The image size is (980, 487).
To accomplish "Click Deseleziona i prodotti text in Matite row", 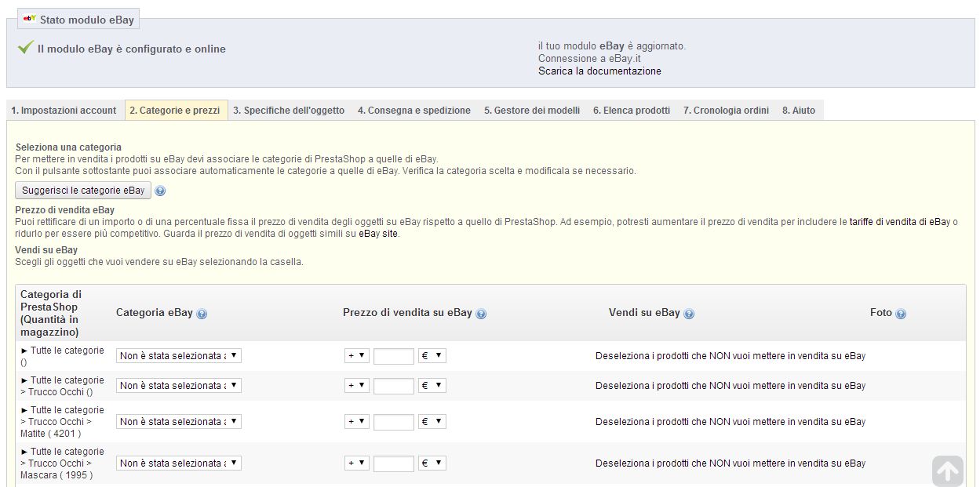I will click(x=730, y=422).
